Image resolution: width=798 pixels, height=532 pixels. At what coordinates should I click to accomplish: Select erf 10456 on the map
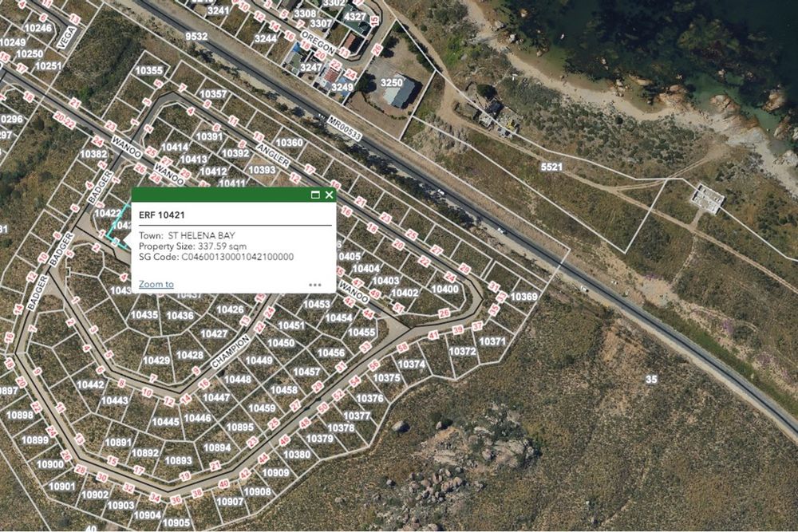pyautogui.click(x=331, y=353)
